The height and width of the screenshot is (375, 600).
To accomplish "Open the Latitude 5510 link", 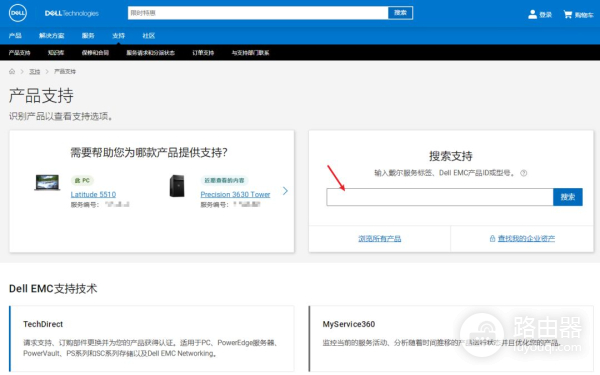I will (x=93, y=194).
